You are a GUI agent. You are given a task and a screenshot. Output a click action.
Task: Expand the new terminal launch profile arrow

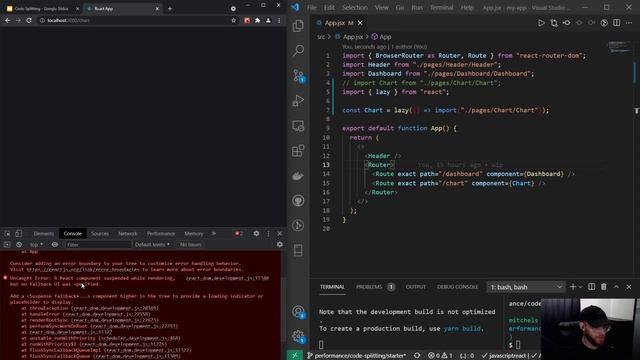tap(580, 287)
